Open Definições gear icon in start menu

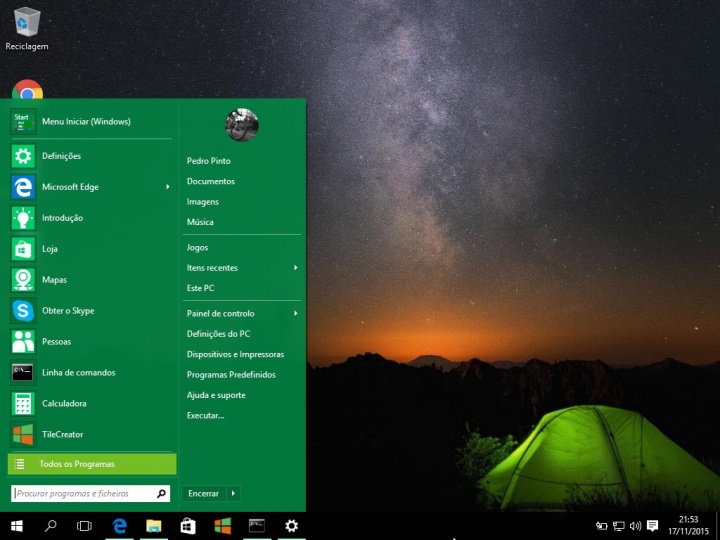click(24, 156)
